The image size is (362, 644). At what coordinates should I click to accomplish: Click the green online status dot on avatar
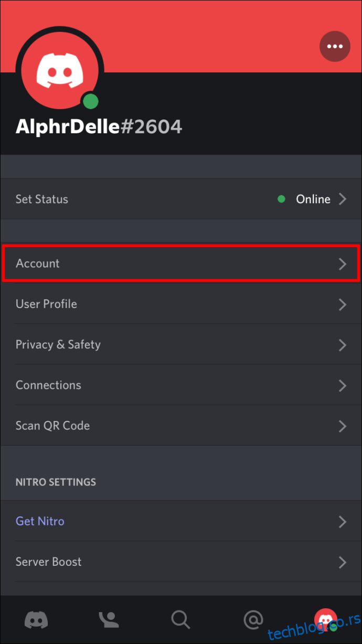point(91,101)
